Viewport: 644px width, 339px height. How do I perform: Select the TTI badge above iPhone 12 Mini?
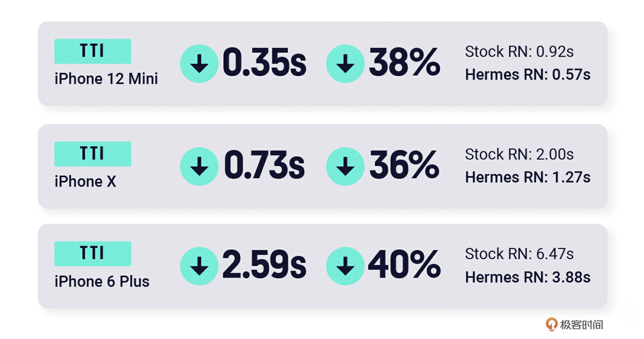[93, 51]
